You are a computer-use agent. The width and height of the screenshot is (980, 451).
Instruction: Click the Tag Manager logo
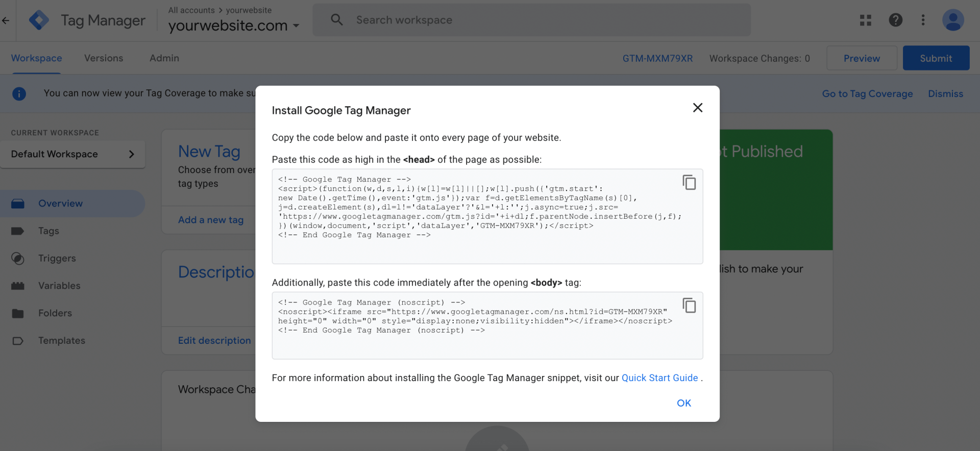pos(39,20)
